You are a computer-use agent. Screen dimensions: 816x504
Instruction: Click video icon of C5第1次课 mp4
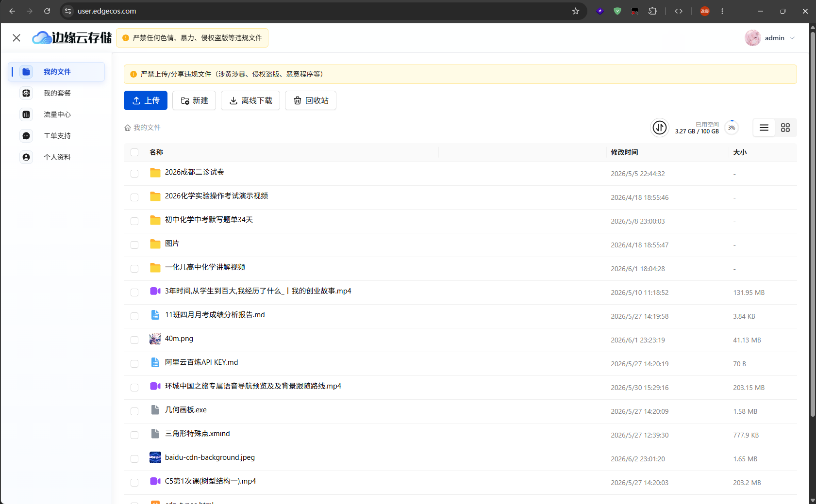(155, 481)
